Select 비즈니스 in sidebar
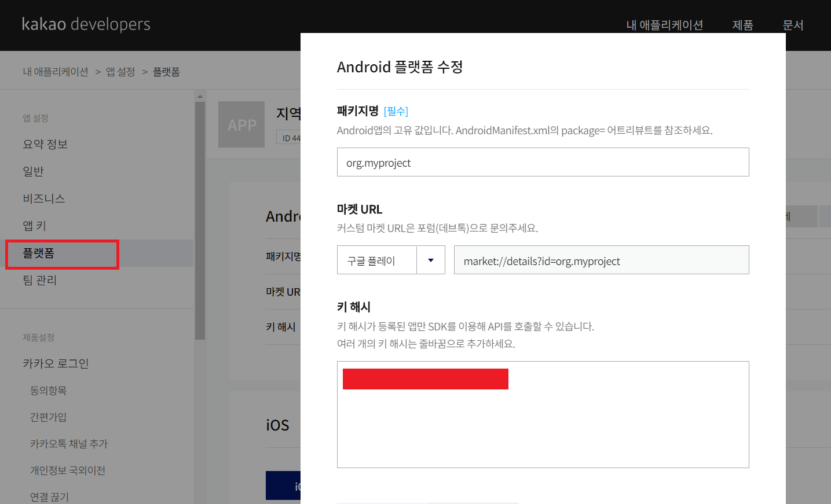Screen dimensions: 831x504 click(44, 198)
